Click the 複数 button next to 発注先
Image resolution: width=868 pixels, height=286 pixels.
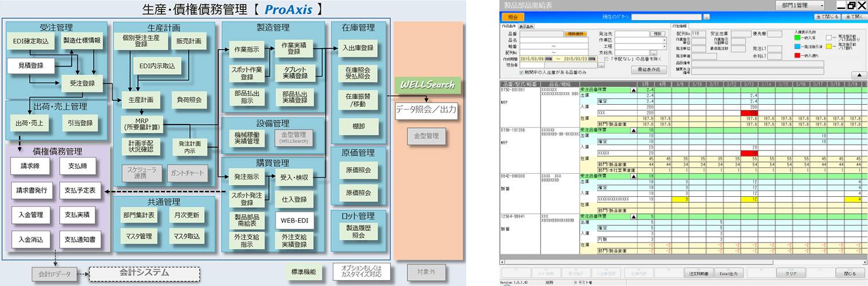(x=657, y=34)
